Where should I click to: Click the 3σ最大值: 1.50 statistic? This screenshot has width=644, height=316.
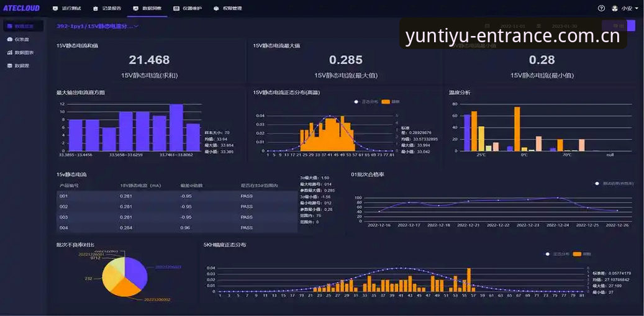pyautogui.click(x=315, y=178)
